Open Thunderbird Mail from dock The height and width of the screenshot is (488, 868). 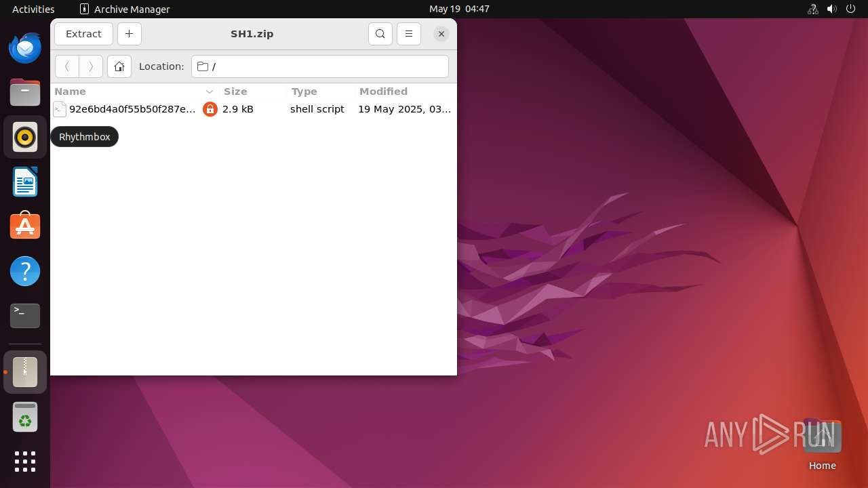[25, 48]
